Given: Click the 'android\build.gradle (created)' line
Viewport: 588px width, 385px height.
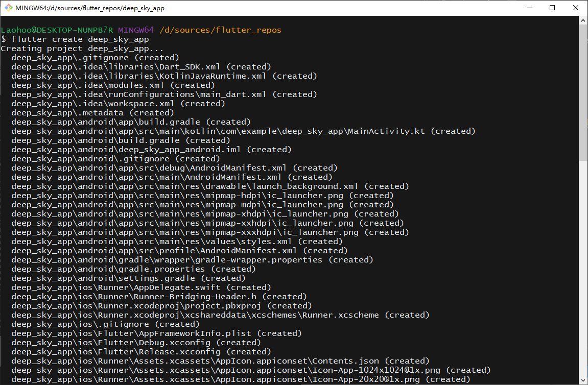Looking at the screenshot, I should point(121,140).
